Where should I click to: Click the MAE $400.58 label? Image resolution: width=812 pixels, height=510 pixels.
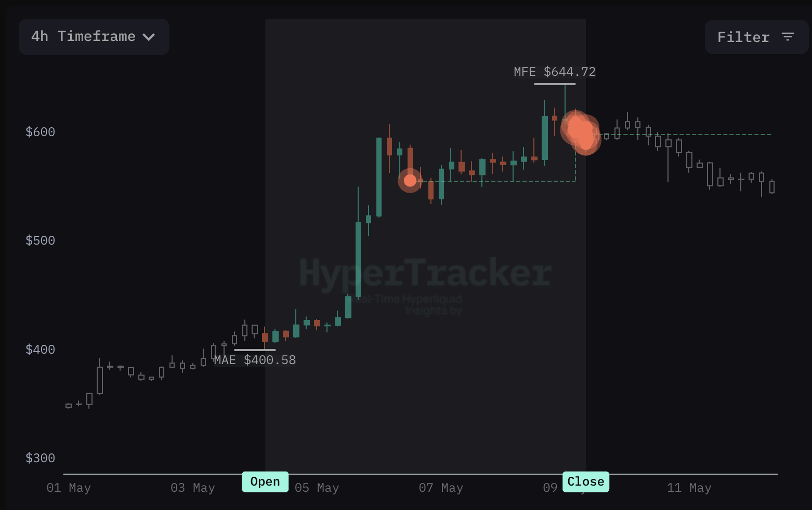pyautogui.click(x=255, y=360)
